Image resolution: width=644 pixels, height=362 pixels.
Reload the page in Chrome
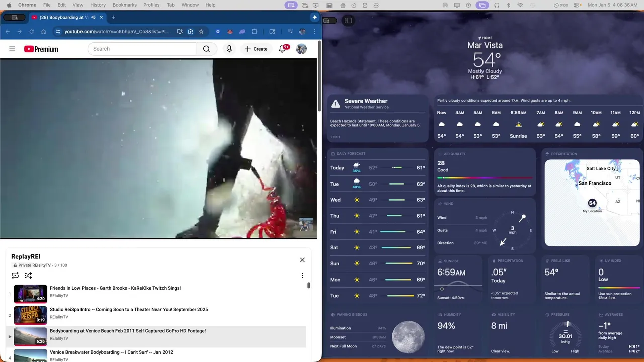click(31, 31)
